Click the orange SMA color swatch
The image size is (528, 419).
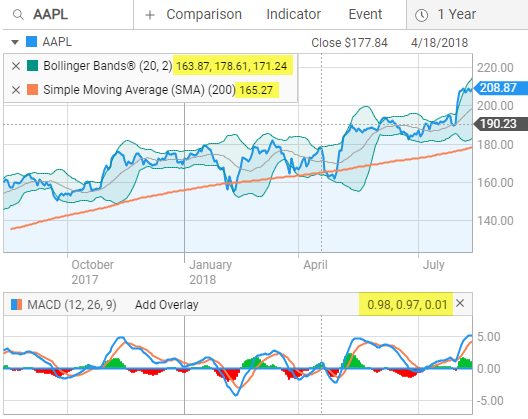click(32, 90)
